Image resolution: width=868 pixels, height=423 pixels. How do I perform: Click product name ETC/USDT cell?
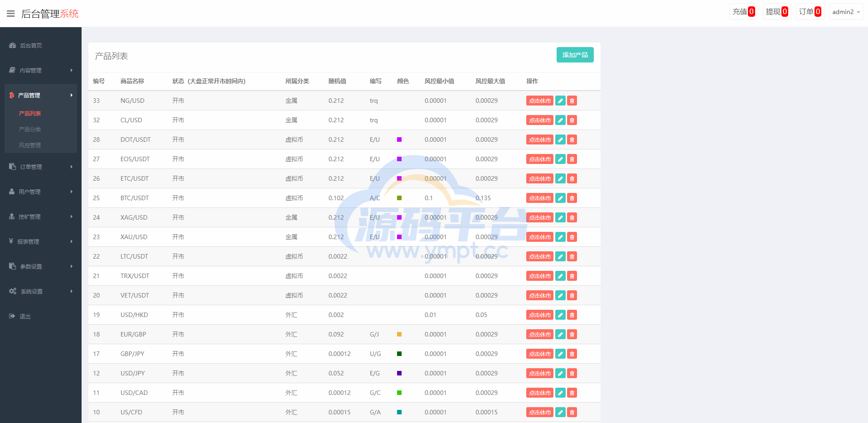[135, 178]
